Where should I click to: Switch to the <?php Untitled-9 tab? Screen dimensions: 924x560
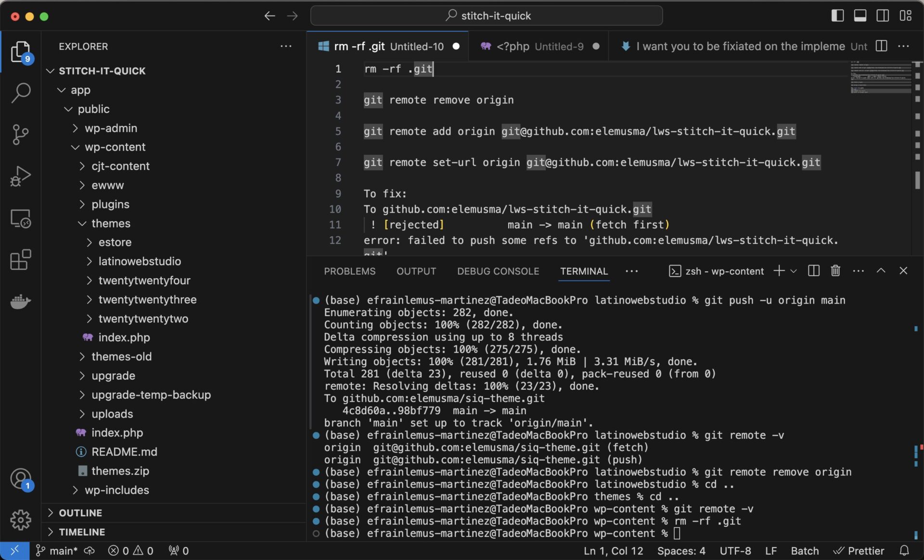coord(538,46)
